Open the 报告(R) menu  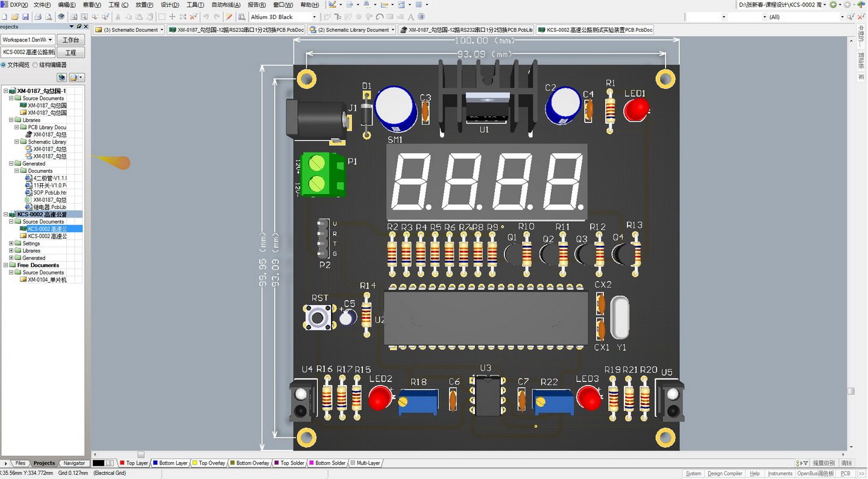tap(257, 5)
